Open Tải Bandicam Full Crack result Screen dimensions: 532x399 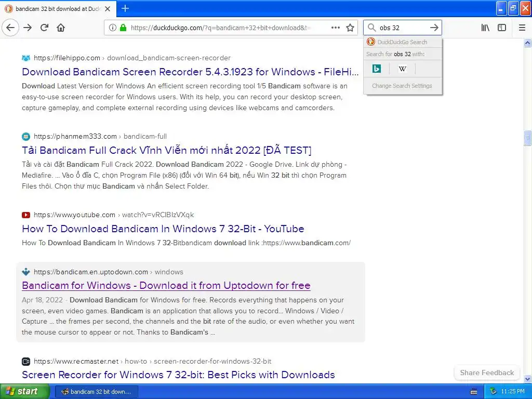pos(167,150)
